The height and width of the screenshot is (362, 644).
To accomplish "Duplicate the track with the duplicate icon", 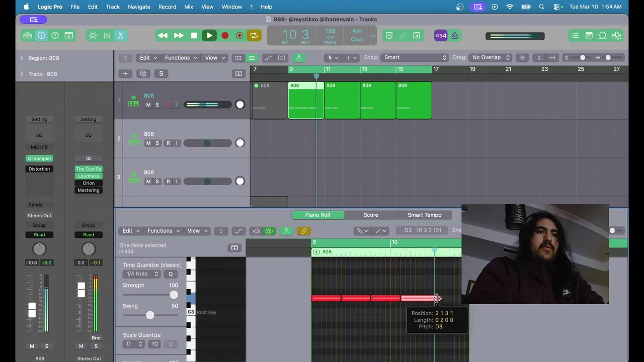I will tap(143, 73).
